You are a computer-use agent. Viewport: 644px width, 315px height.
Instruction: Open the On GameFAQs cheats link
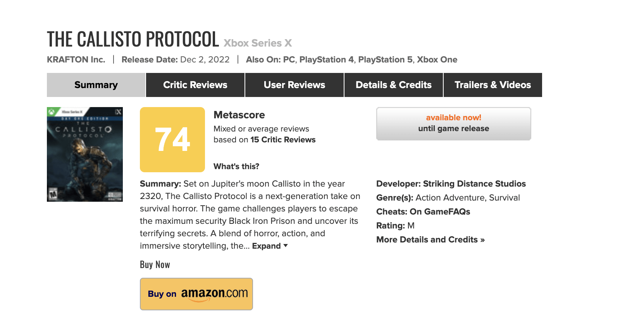440,212
